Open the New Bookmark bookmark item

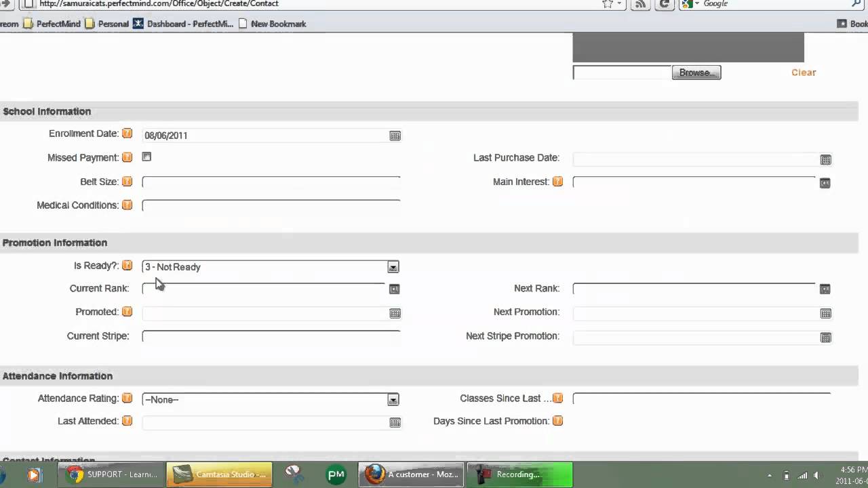[x=272, y=24]
